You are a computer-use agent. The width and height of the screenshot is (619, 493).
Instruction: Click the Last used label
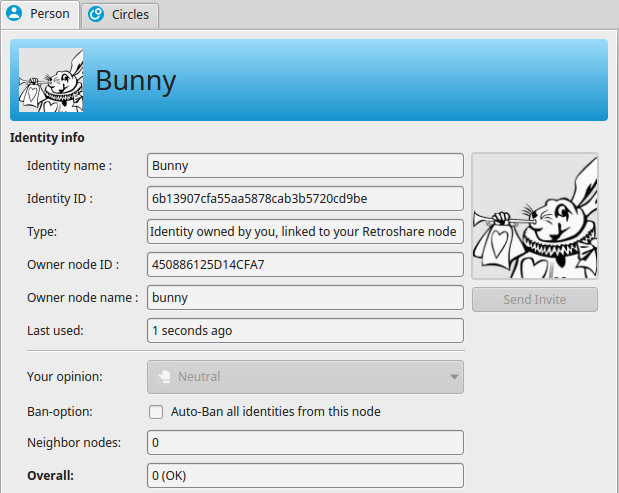tap(55, 330)
